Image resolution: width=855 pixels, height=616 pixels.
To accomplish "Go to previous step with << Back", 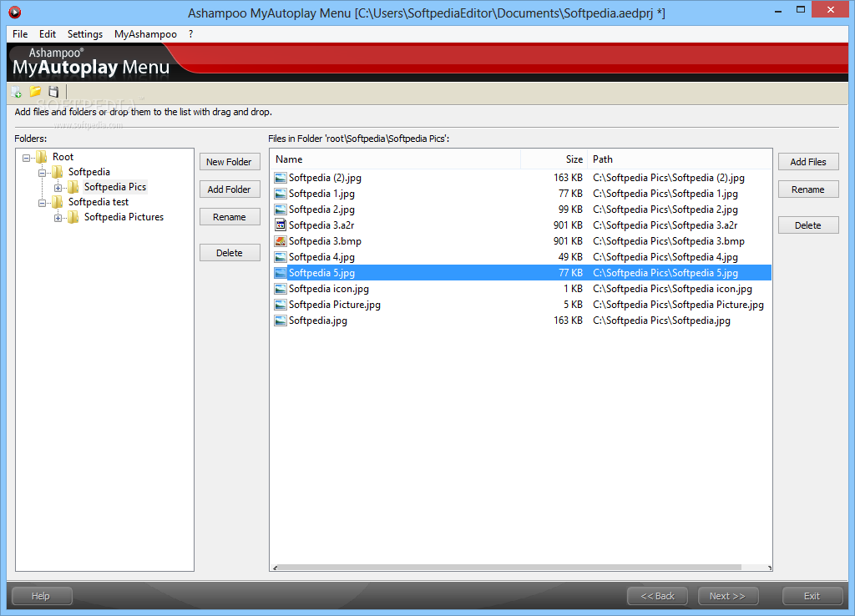I will 658,596.
